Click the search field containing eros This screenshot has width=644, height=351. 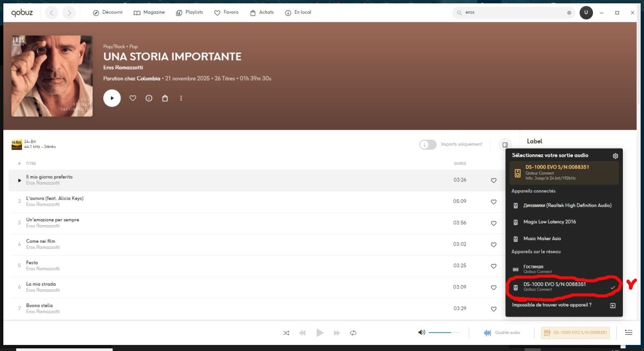(514, 13)
